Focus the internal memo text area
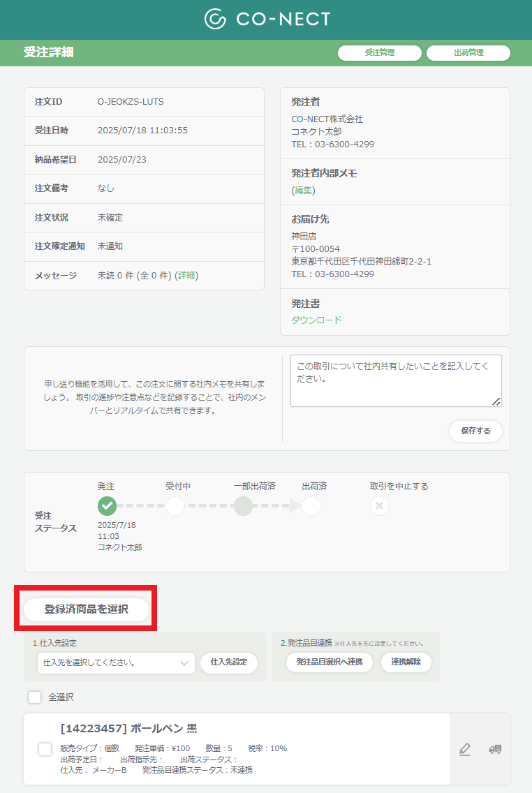 396,381
